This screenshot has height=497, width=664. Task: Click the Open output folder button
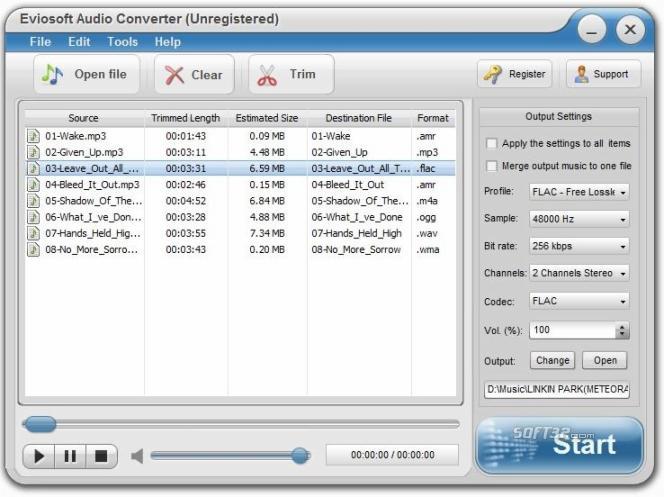[x=605, y=361]
